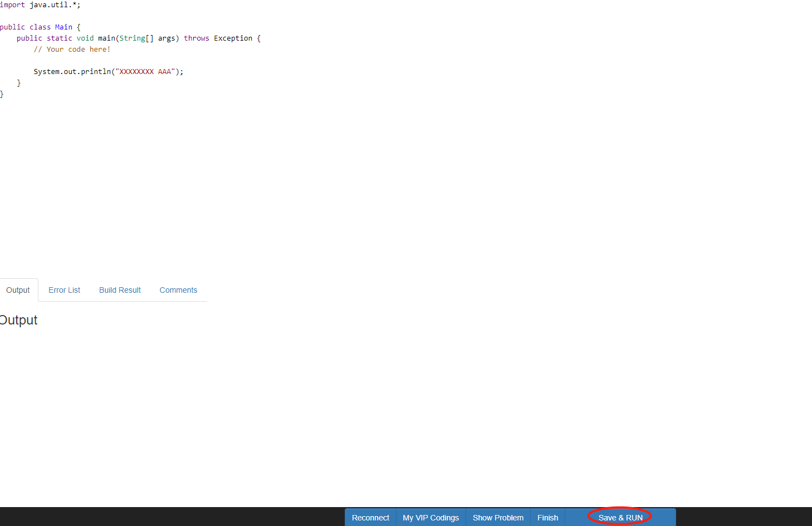The width and height of the screenshot is (812, 526).
Task: Open the Comments tab
Action: point(178,290)
